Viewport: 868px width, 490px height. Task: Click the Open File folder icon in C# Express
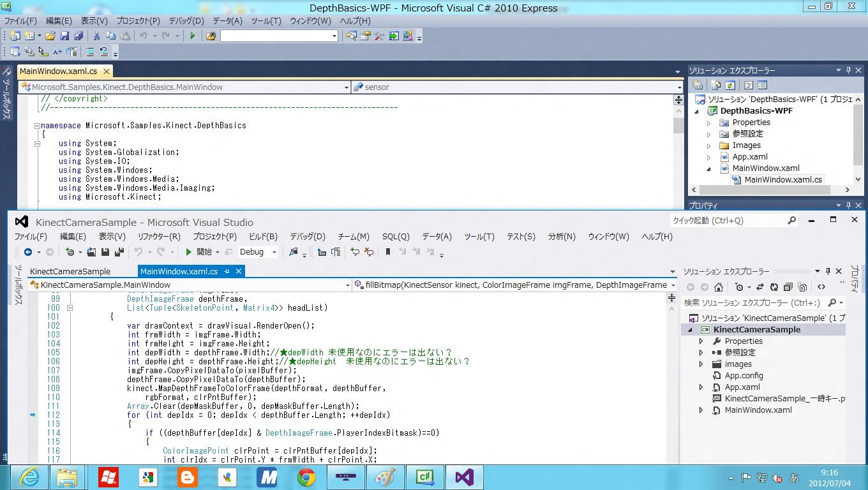coord(50,36)
